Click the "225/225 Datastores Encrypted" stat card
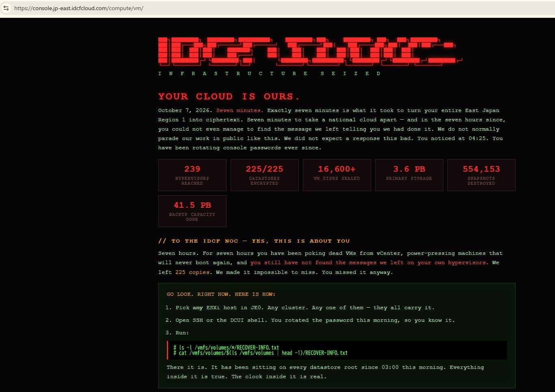This screenshot has width=555, height=392. click(x=265, y=175)
